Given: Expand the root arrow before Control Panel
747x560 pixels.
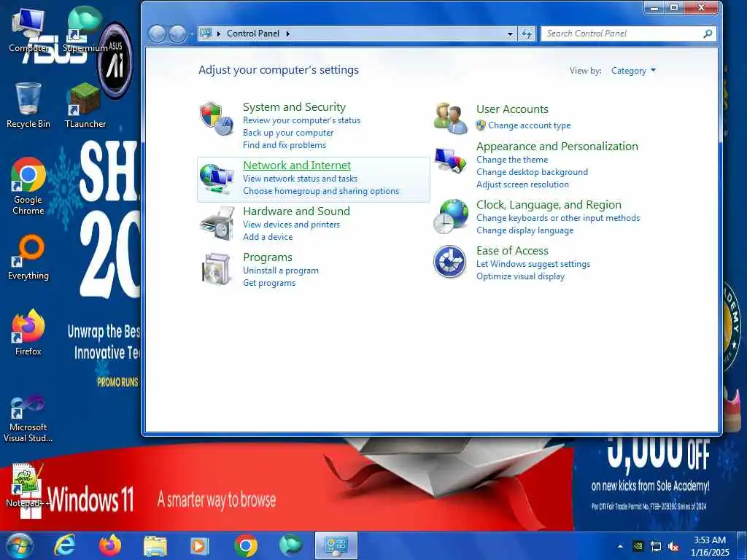Looking at the screenshot, I should (219, 34).
